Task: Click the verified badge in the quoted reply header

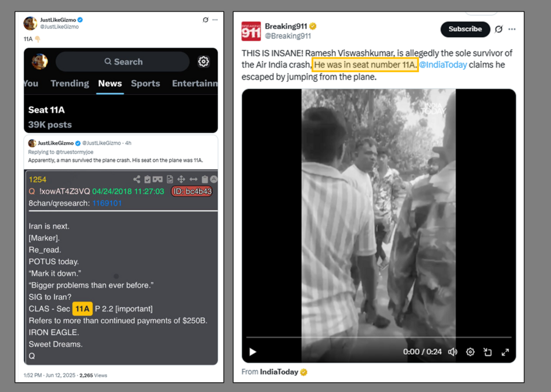Action: [78, 143]
